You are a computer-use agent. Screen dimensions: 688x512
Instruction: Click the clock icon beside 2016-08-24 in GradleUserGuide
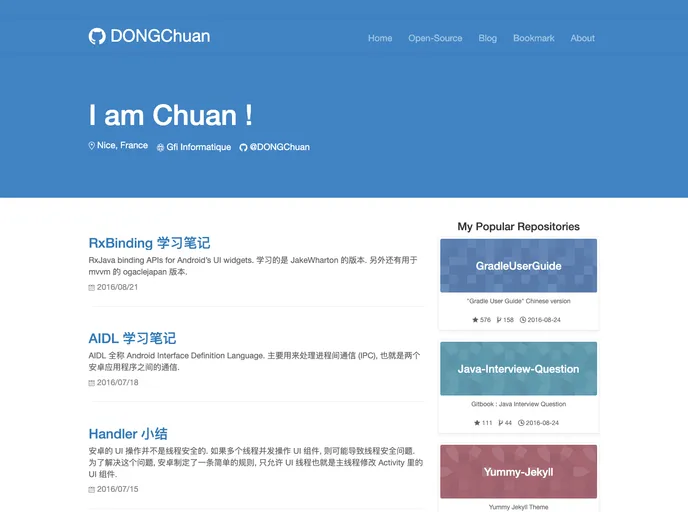(523, 320)
